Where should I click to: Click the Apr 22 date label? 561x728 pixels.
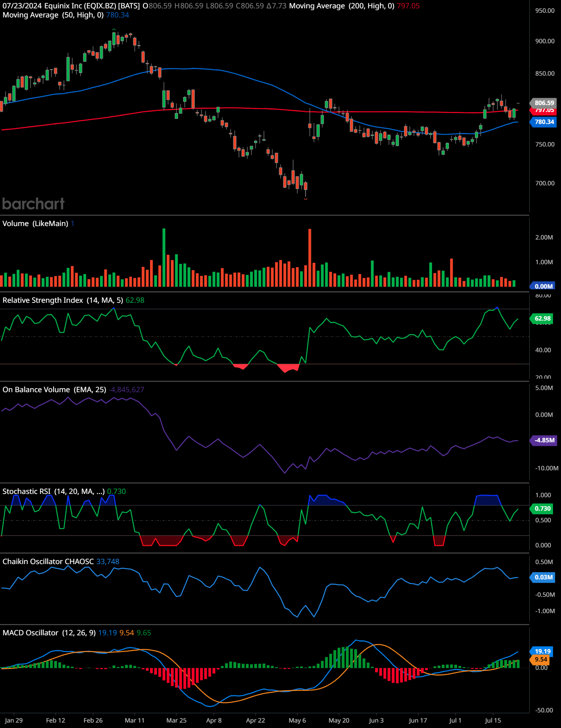pyautogui.click(x=255, y=720)
